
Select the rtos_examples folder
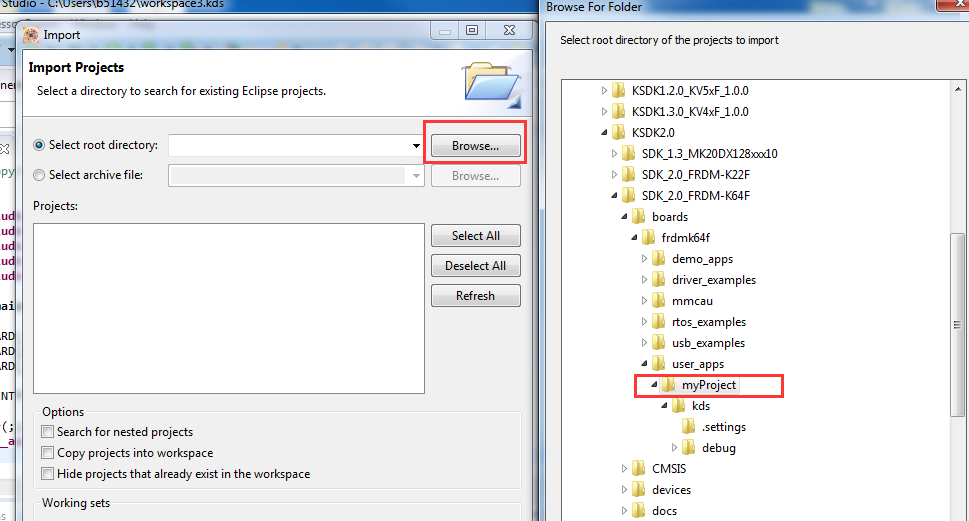(709, 322)
